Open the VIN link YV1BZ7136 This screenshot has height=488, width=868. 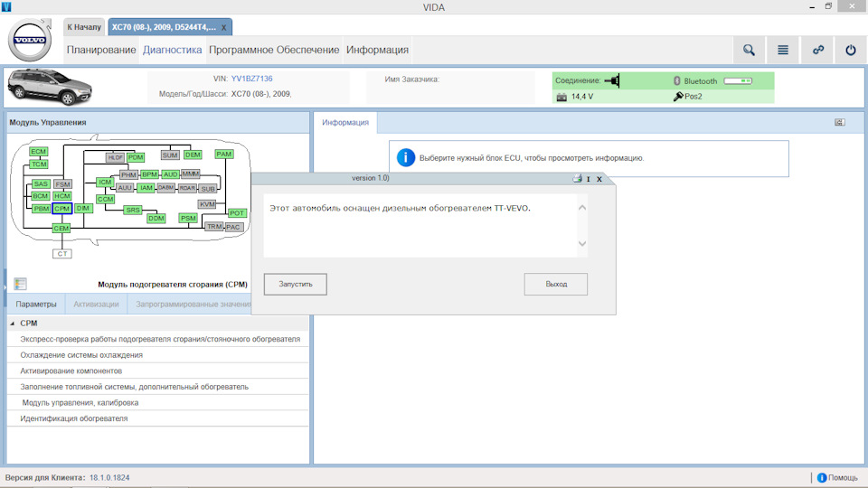(x=252, y=79)
